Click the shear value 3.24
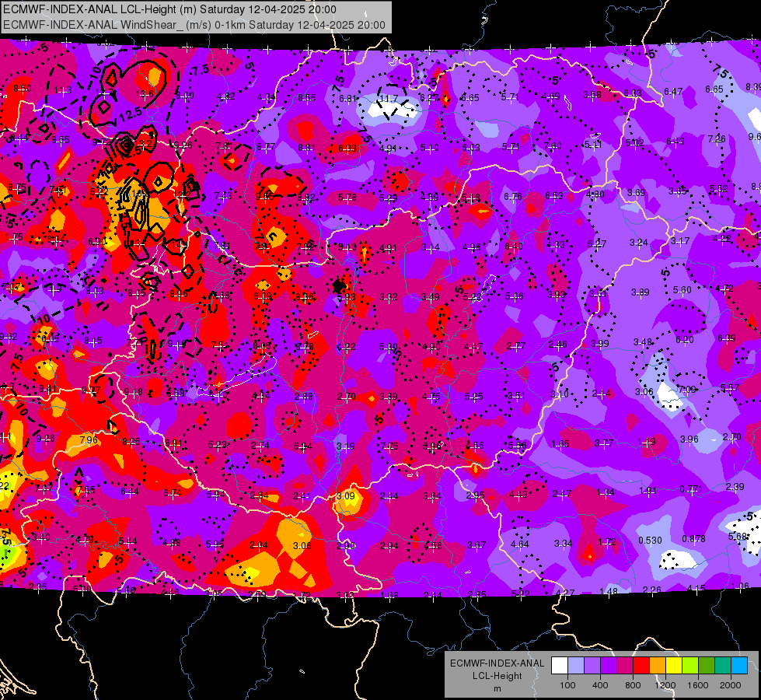This screenshot has width=761, height=700. (639, 243)
